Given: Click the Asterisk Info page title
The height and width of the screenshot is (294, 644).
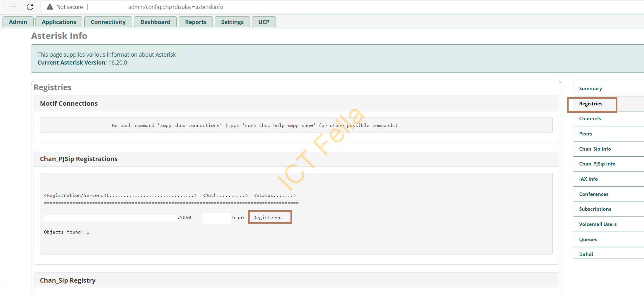Looking at the screenshot, I should [x=59, y=36].
